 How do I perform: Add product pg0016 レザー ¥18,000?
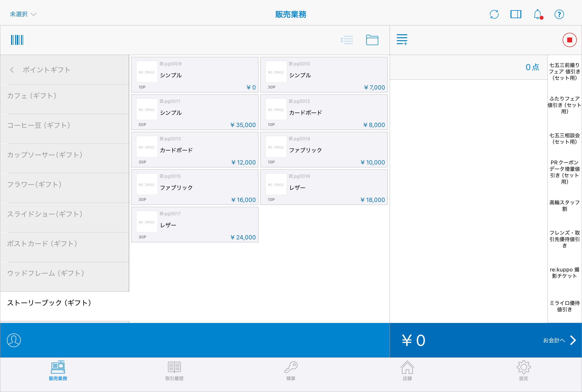pos(324,187)
